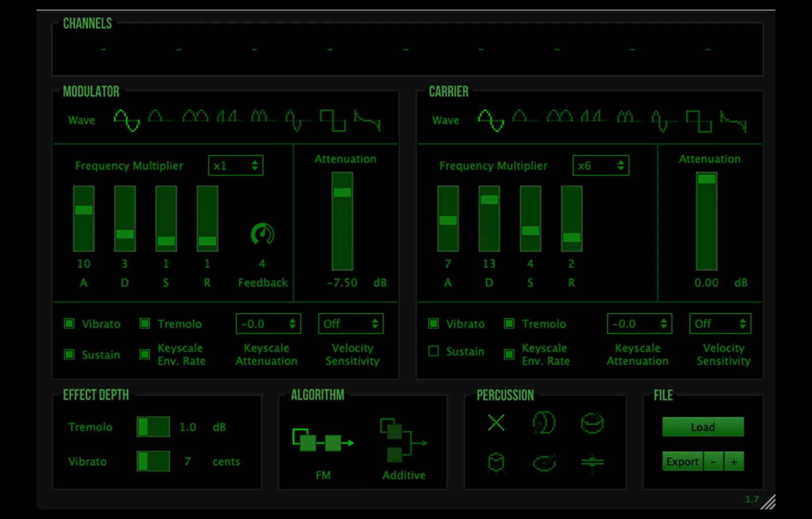Disable percussion with the X icon

coord(496,422)
